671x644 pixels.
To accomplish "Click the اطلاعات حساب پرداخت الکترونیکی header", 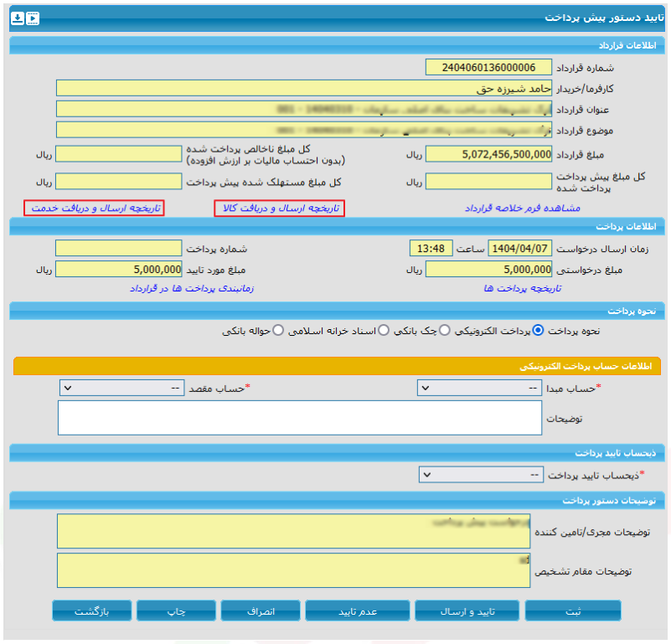I will [338, 366].
